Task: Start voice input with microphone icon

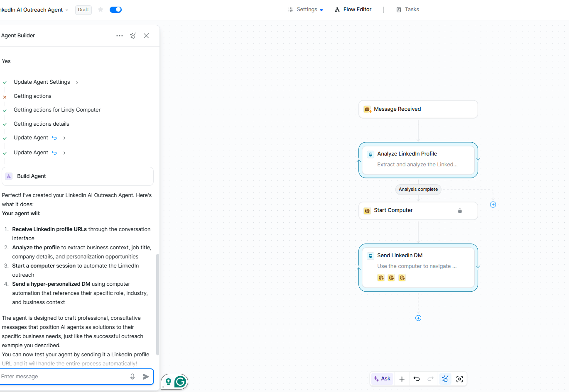Action: click(132, 377)
